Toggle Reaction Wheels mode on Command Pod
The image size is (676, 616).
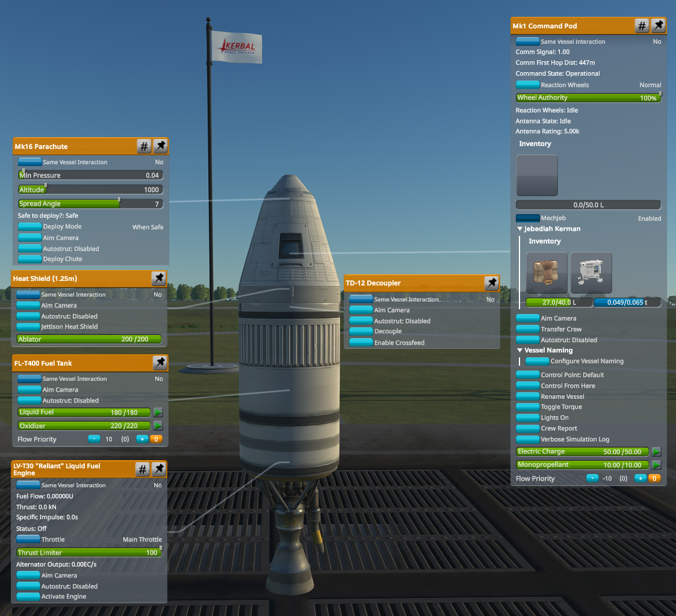[528, 85]
